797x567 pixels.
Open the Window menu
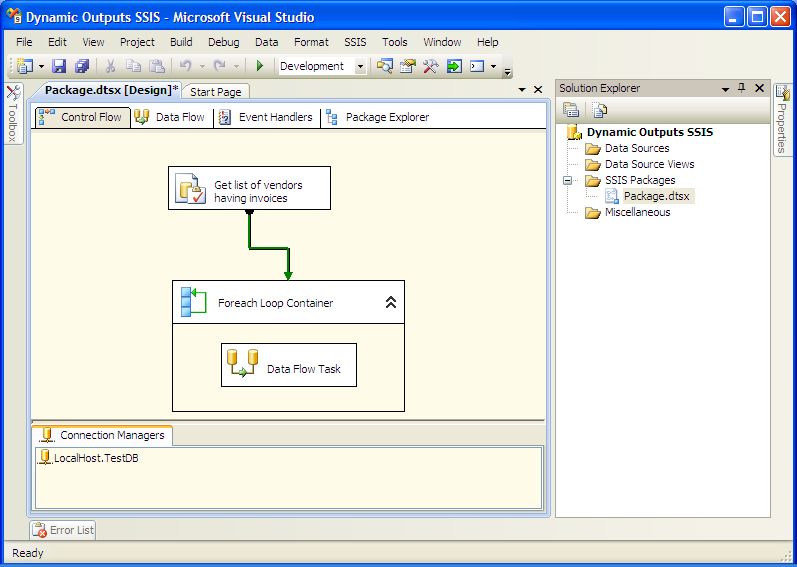[442, 42]
